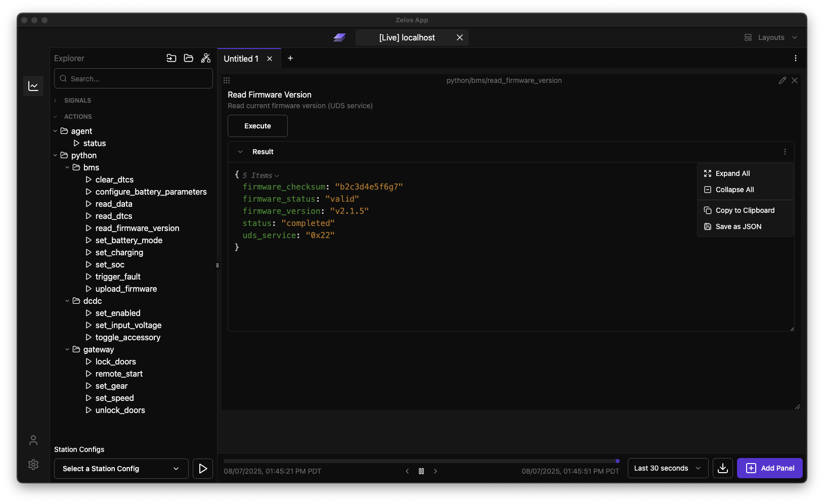
Task: Select the clear_dtcs action
Action: pyautogui.click(x=114, y=179)
